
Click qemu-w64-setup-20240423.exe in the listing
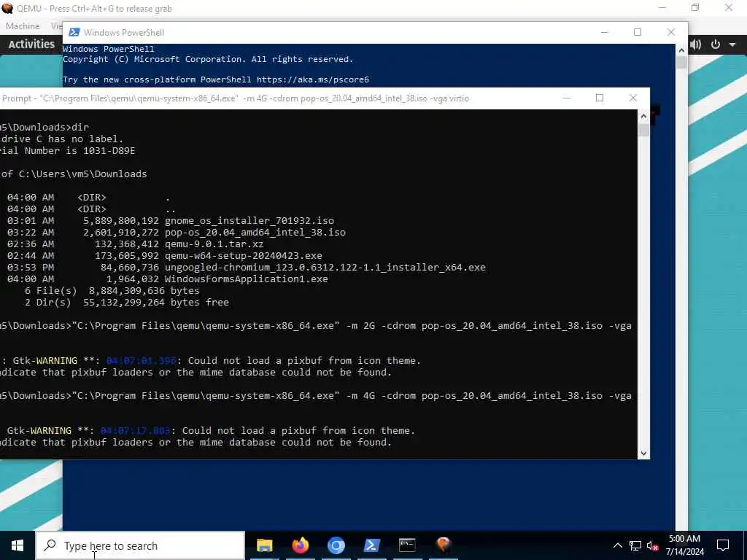pos(244,256)
